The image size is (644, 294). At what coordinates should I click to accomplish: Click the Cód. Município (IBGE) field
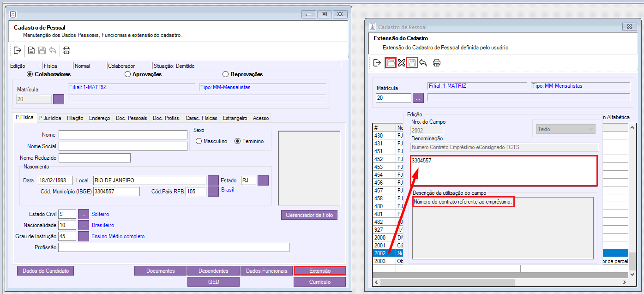tap(116, 192)
